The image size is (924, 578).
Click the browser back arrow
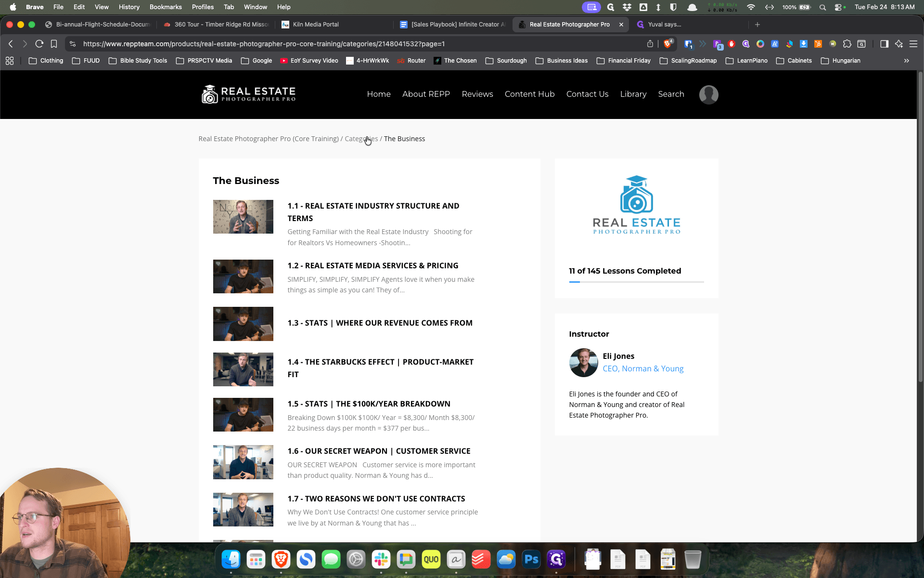tap(11, 44)
